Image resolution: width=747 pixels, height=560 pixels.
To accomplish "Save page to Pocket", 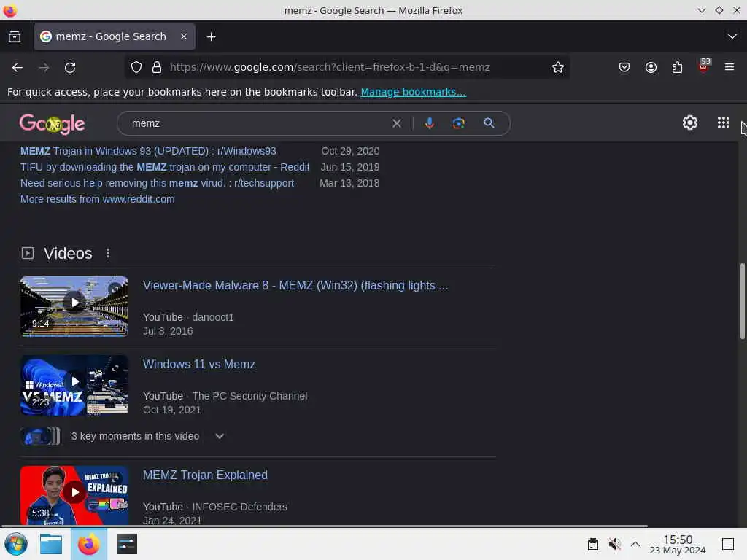I will point(624,68).
